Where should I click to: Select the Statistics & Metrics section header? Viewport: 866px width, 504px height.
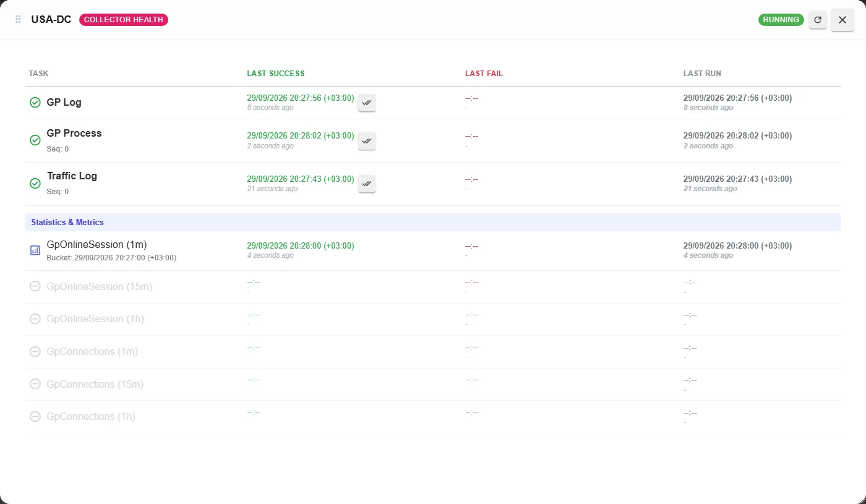[x=433, y=222]
